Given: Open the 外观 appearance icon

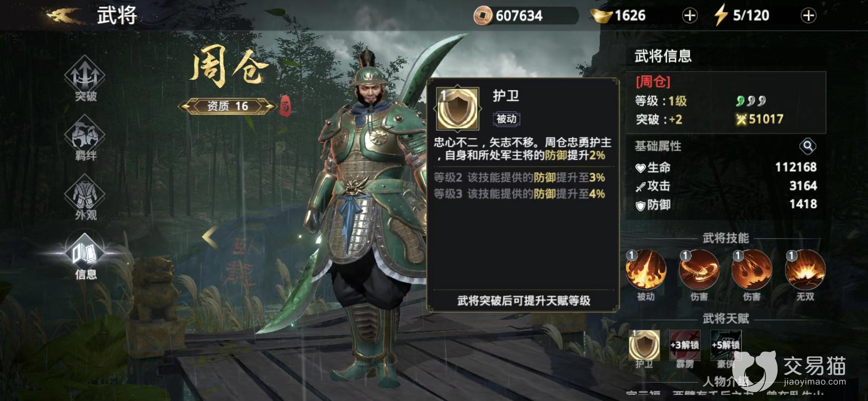Looking at the screenshot, I should 85,198.
